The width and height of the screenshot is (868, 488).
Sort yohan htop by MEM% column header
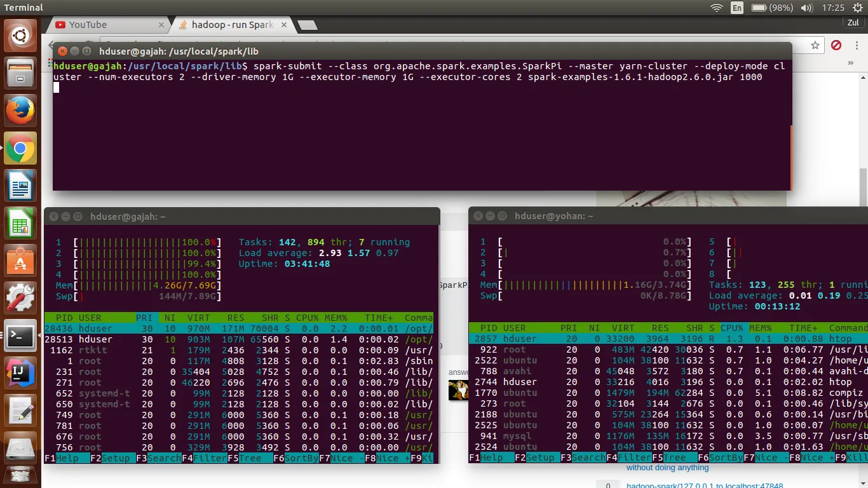pos(760,328)
